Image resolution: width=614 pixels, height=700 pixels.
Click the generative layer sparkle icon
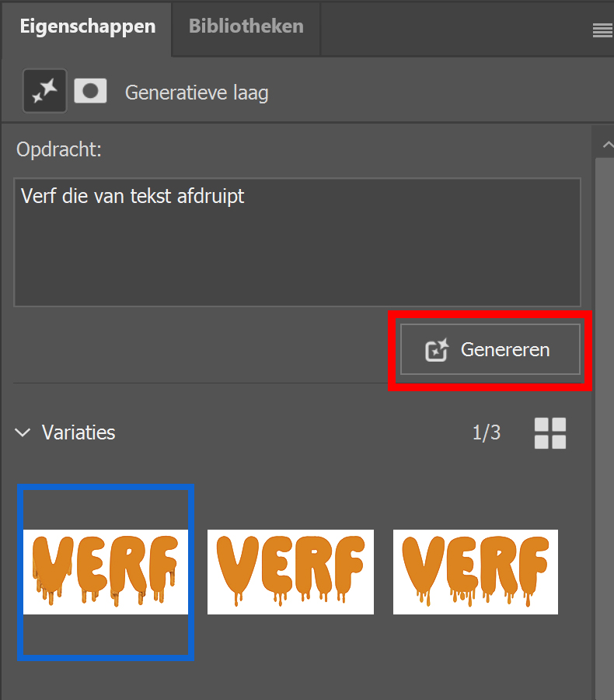[44, 91]
